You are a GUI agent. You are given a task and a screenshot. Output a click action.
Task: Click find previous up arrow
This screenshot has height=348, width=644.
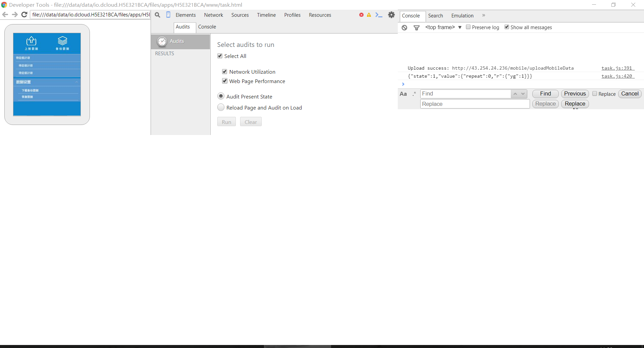pos(515,94)
